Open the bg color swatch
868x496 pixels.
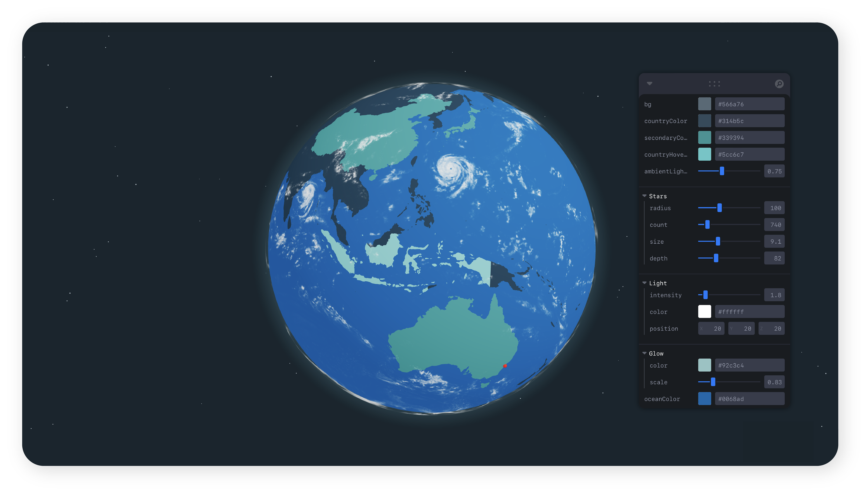pos(704,104)
